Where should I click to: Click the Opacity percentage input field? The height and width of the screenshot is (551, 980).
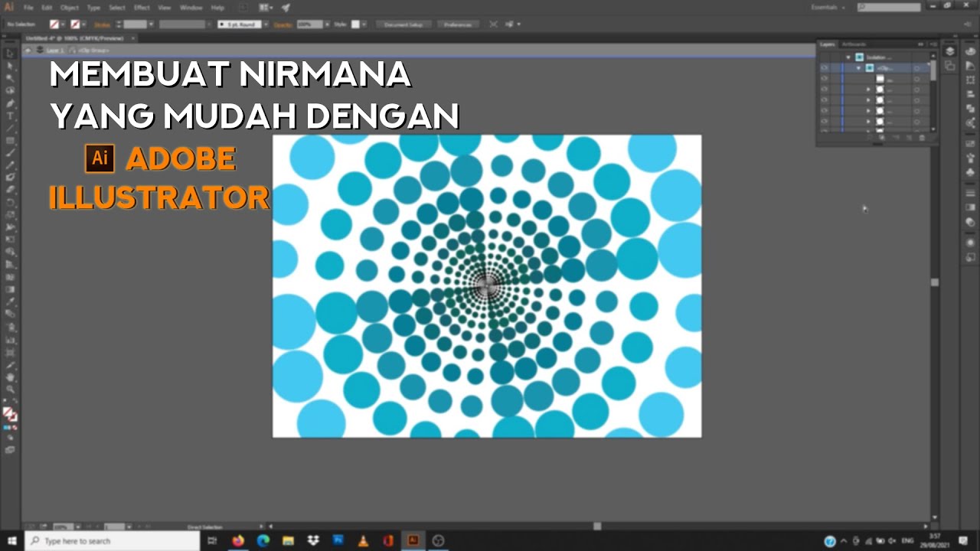309,24
